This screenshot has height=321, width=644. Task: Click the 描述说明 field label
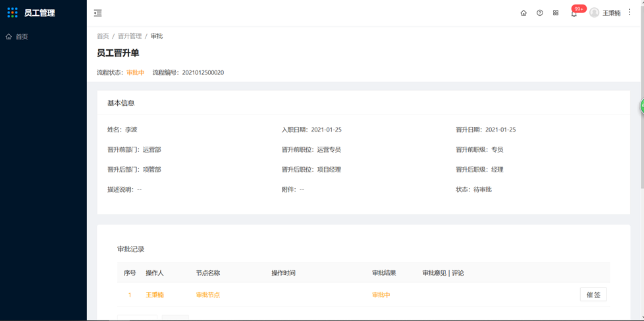[x=121, y=189]
